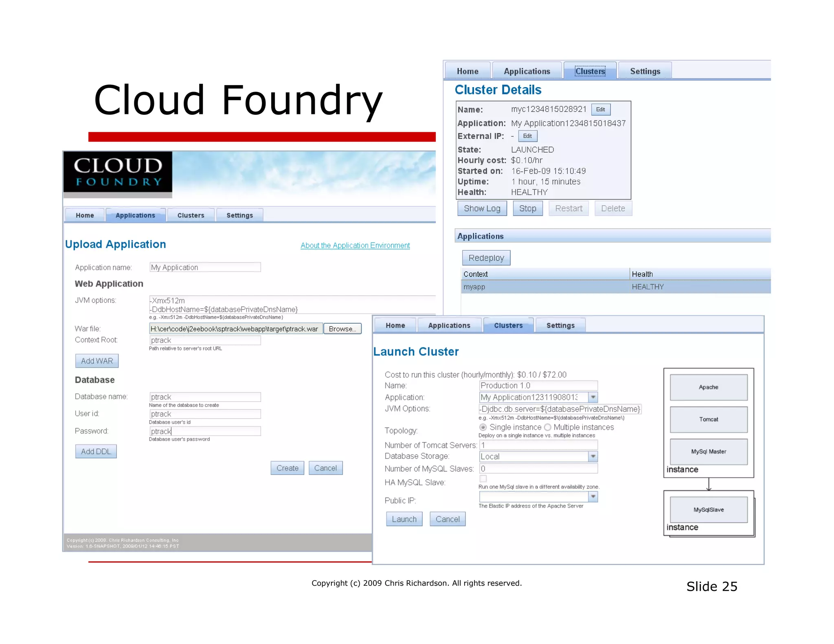Image resolution: width=834 pixels, height=644 pixels.
Task: Open Settings tab in Cluster Details window
Action: pos(645,71)
